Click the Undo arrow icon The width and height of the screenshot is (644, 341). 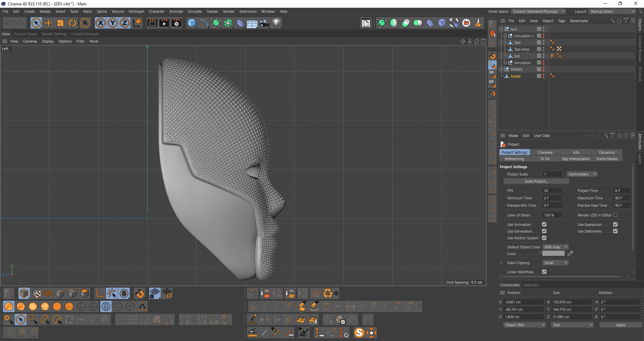click(x=9, y=23)
